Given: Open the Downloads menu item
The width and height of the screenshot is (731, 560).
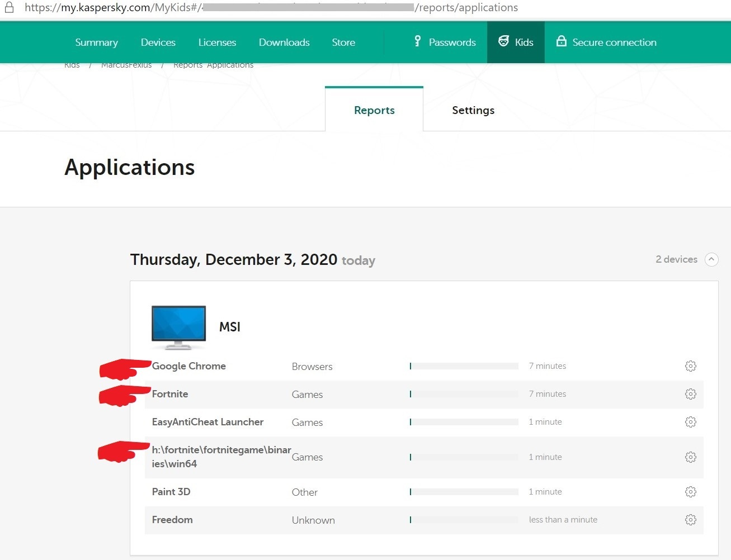Looking at the screenshot, I should [x=284, y=42].
